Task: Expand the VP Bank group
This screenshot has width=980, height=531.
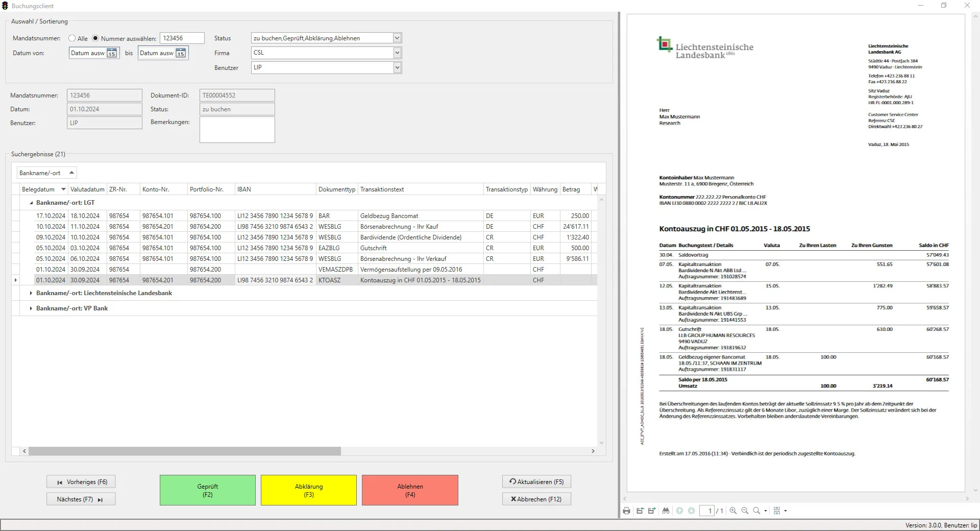Action: pyautogui.click(x=31, y=308)
